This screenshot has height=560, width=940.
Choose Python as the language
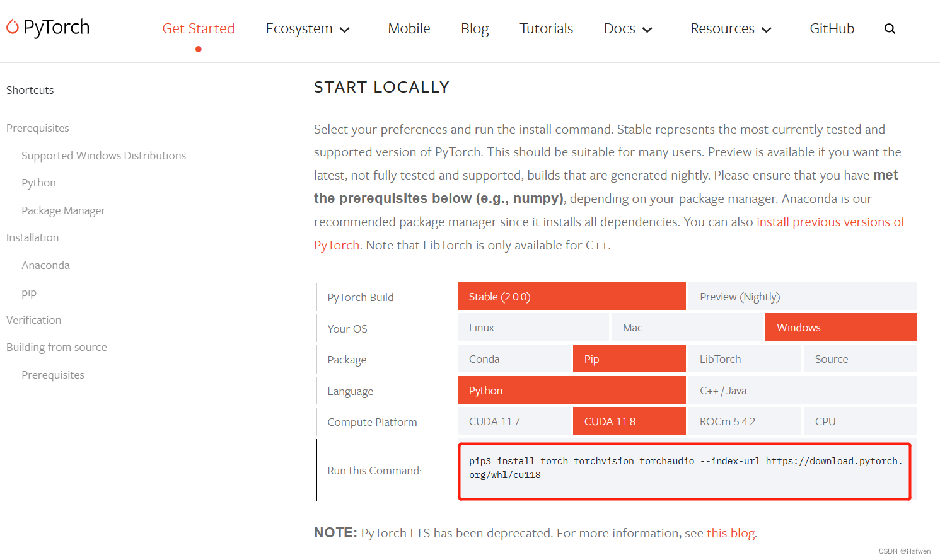[x=572, y=390]
